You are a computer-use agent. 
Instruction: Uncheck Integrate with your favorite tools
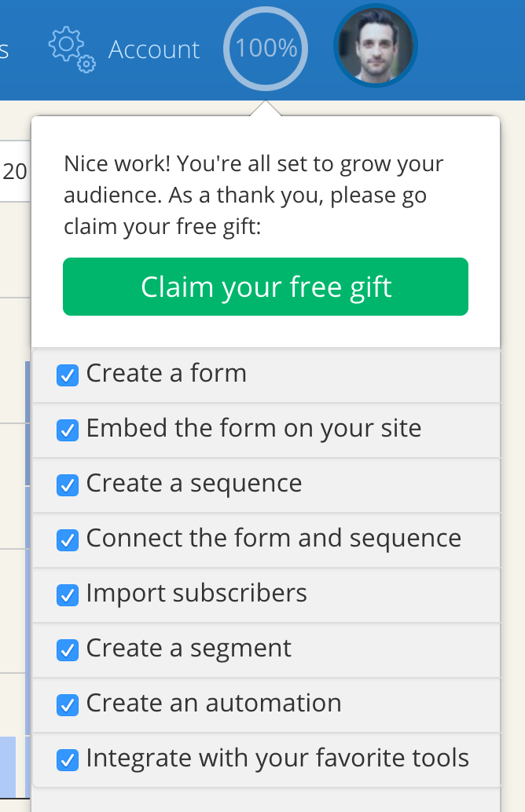pyautogui.click(x=68, y=759)
